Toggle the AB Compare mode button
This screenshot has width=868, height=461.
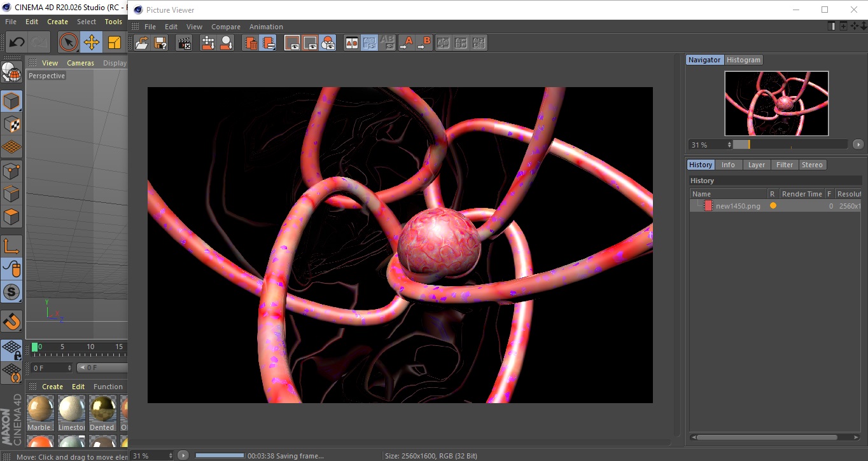pos(351,43)
